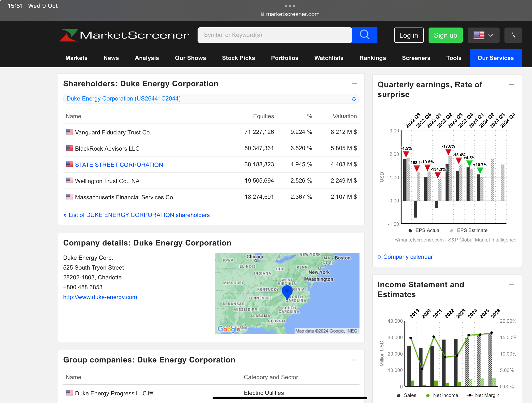Viewport: 532px width, 403px height.
Task: Click the Electric Utilities sector cell
Action: click(x=264, y=393)
